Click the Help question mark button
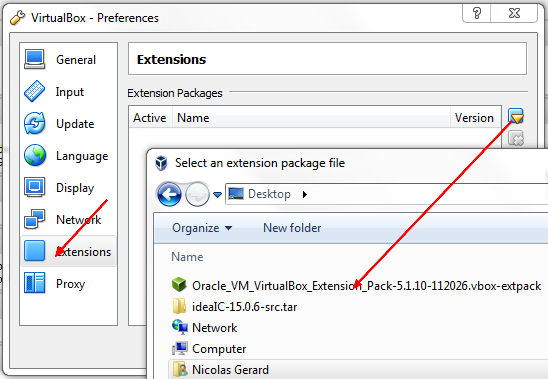The image size is (548, 379). pos(477,14)
